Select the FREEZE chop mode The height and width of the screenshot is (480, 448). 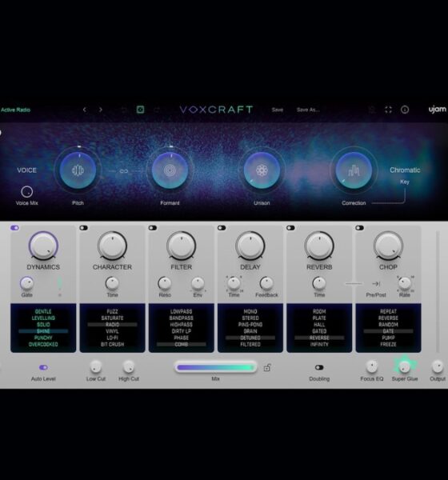388,344
